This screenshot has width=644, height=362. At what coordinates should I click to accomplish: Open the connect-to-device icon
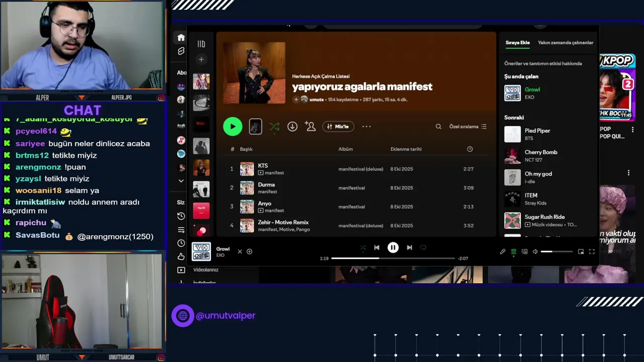525,251
